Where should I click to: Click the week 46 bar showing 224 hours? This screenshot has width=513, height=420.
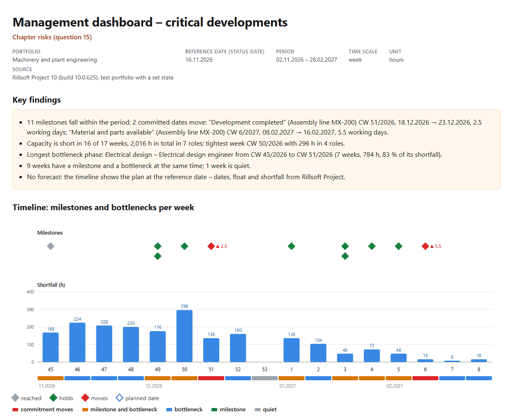(x=77, y=342)
